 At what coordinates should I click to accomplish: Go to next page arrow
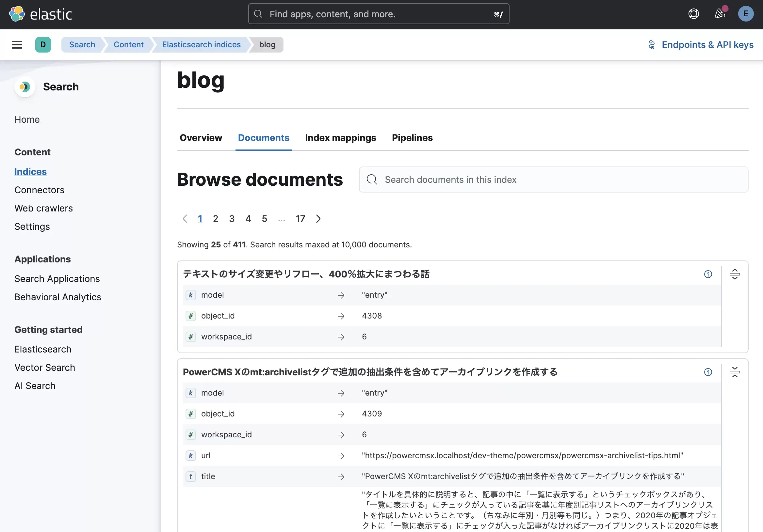[318, 219]
